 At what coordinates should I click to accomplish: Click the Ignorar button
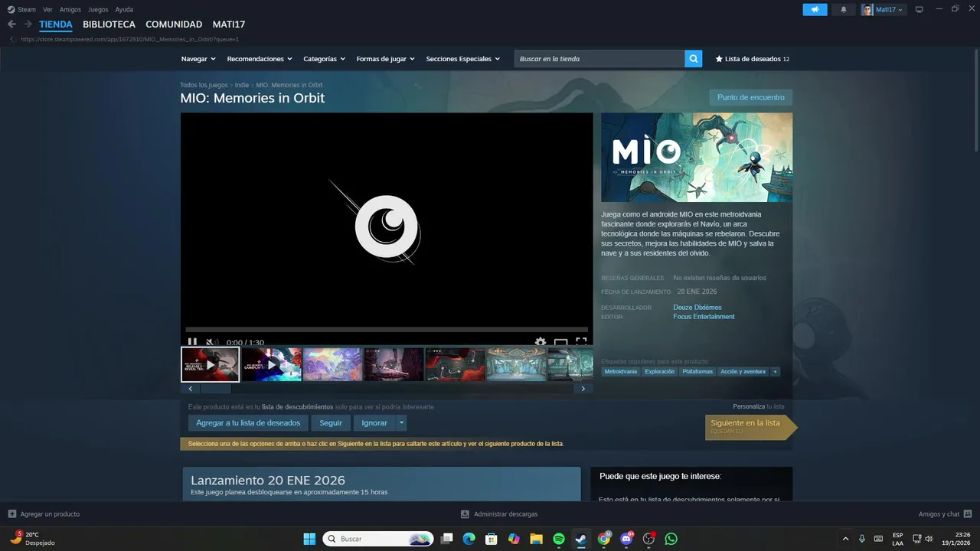point(374,422)
